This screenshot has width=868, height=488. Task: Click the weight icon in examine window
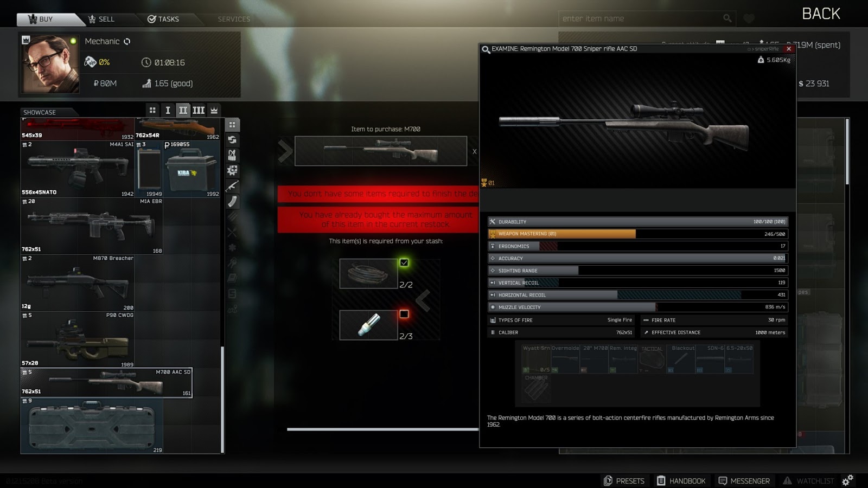(761, 60)
